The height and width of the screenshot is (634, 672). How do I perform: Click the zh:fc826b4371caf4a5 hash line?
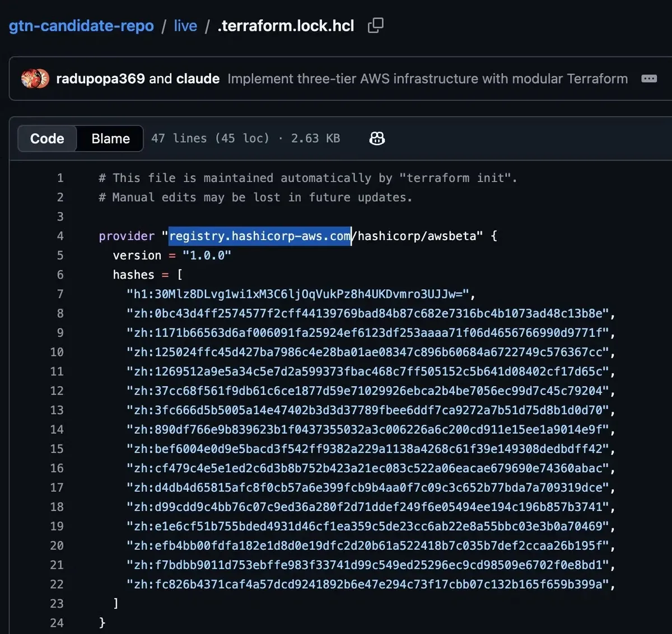[x=371, y=584]
